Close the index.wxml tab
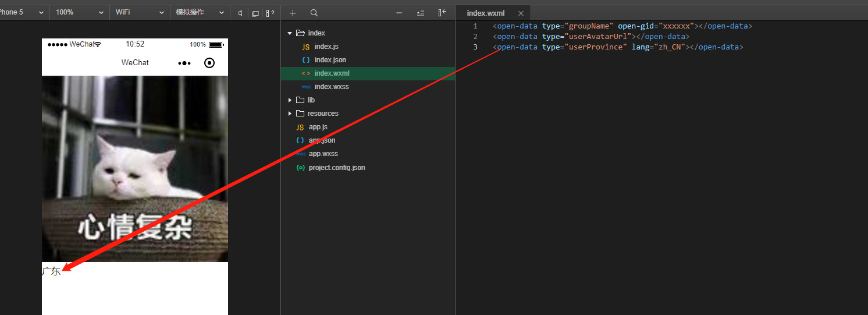868x315 pixels. (521, 13)
